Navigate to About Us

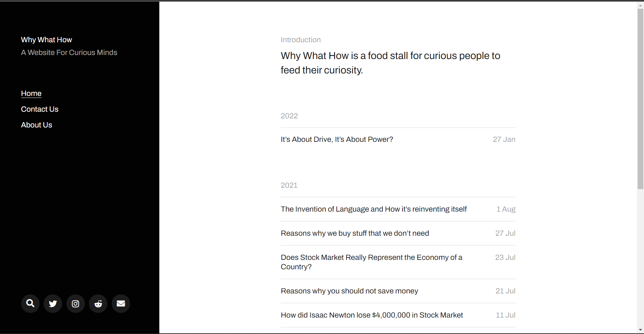tap(37, 125)
